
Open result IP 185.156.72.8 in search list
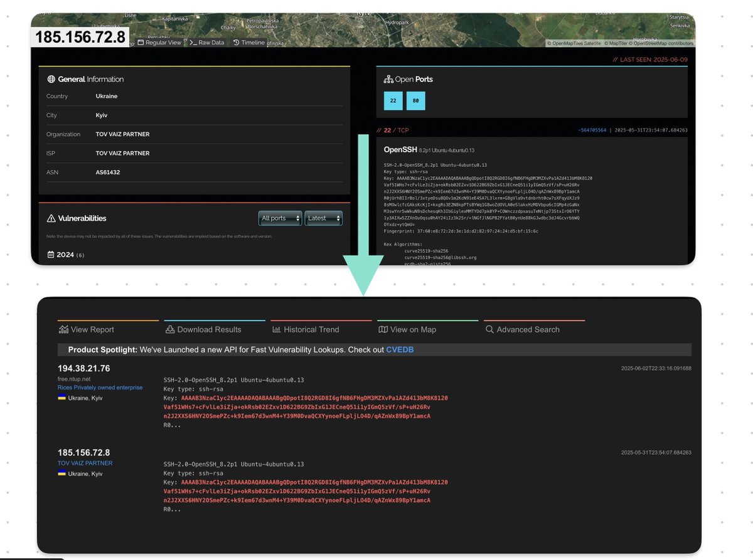point(84,453)
